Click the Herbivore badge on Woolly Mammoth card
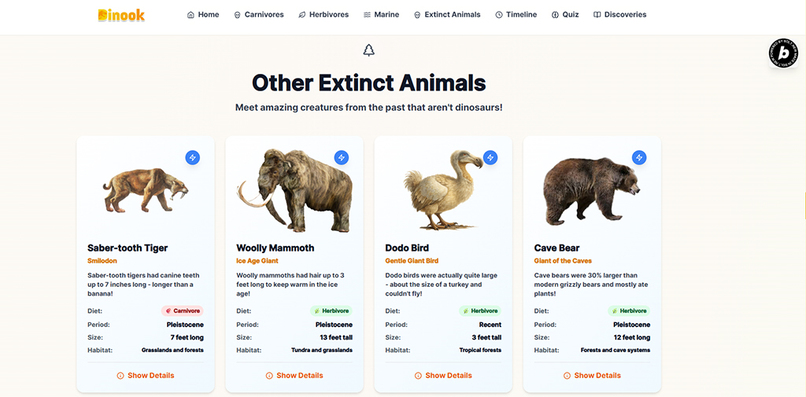Viewport: 806px width, 397px height. click(x=331, y=311)
